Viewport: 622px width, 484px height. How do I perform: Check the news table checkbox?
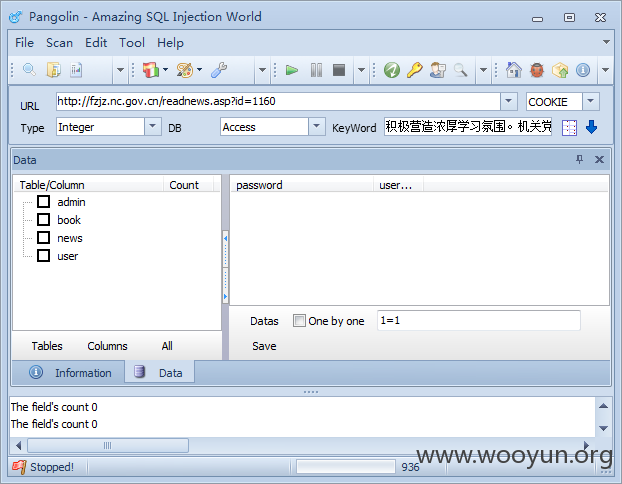pos(44,238)
